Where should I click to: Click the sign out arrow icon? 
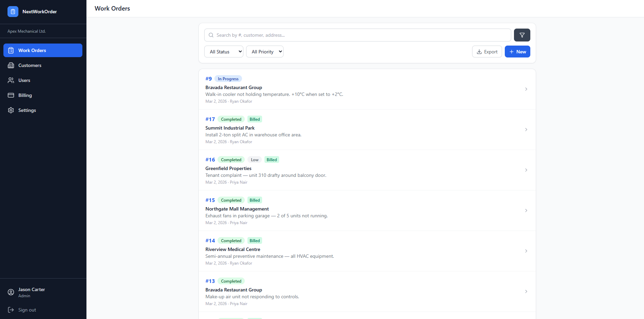(x=11, y=310)
